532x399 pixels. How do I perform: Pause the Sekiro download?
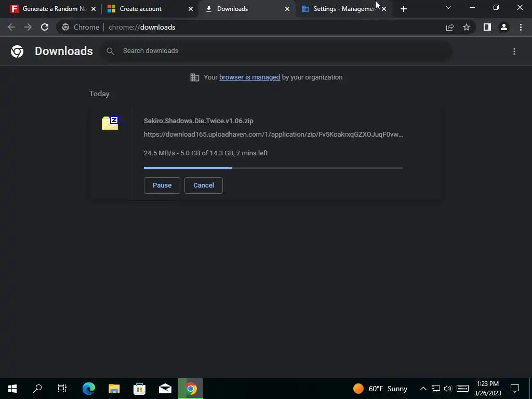coord(162,185)
